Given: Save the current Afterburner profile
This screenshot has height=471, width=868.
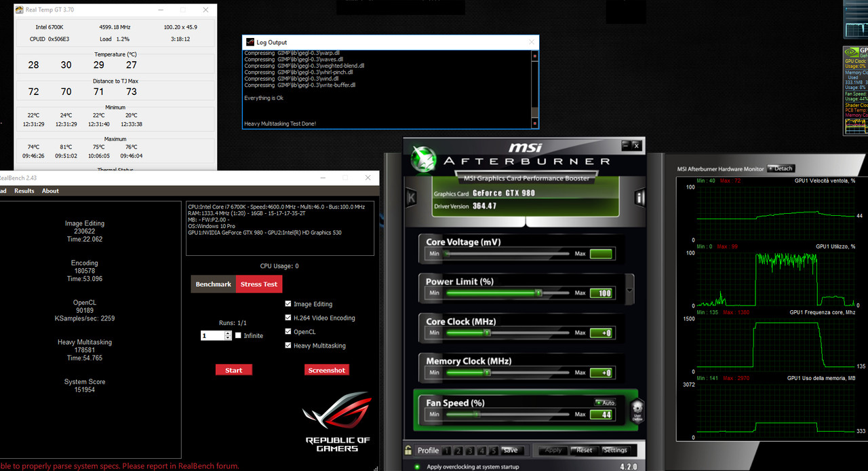Looking at the screenshot, I should pyautogui.click(x=512, y=451).
